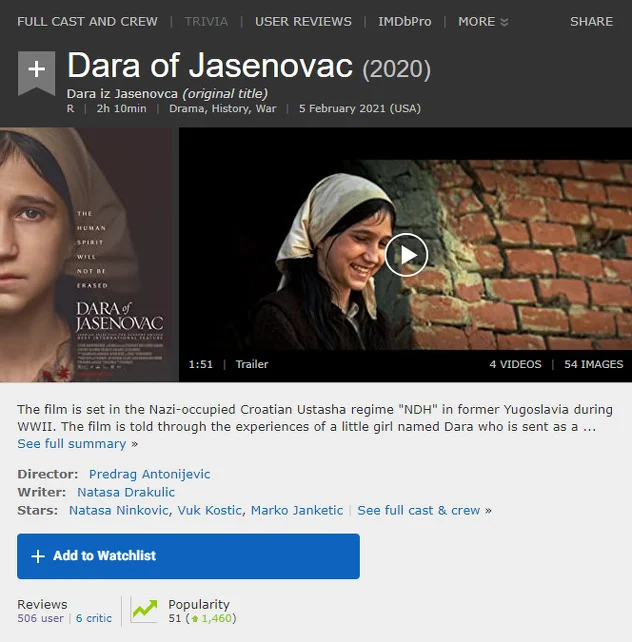Open Marko Janketic star page
This screenshot has width=632, height=642.
[x=297, y=511]
